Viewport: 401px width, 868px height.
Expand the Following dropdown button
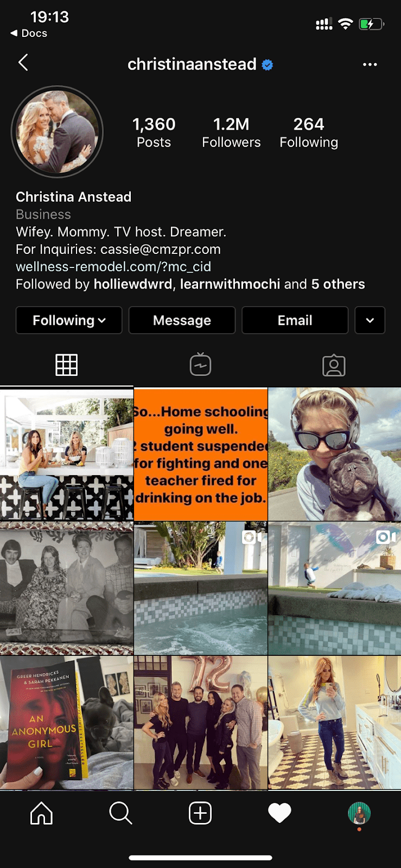point(69,320)
